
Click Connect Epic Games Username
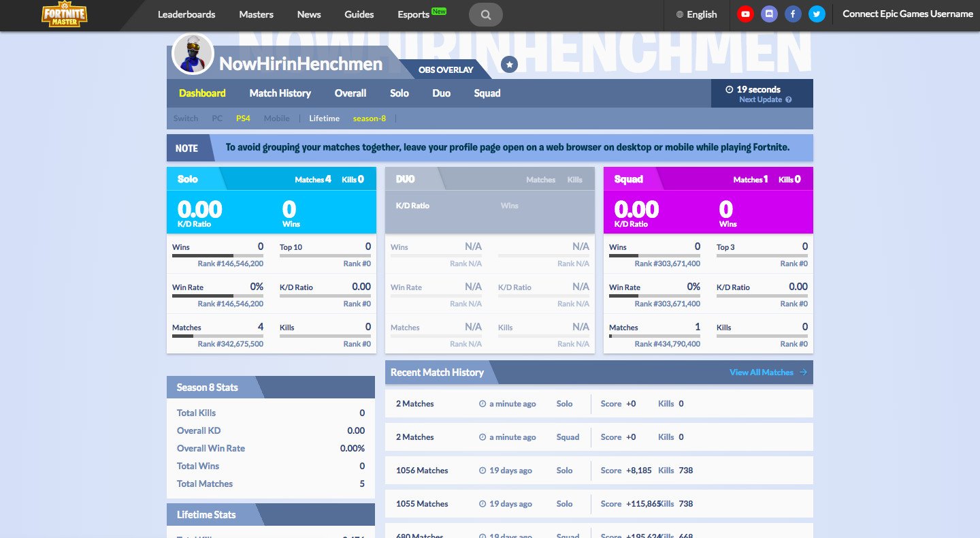[x=908, y=14]
